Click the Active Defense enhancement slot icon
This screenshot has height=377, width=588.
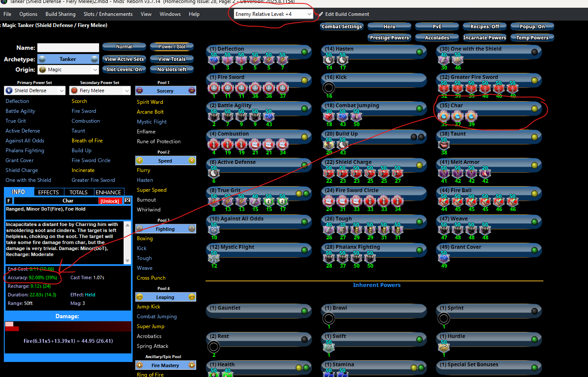213,173
